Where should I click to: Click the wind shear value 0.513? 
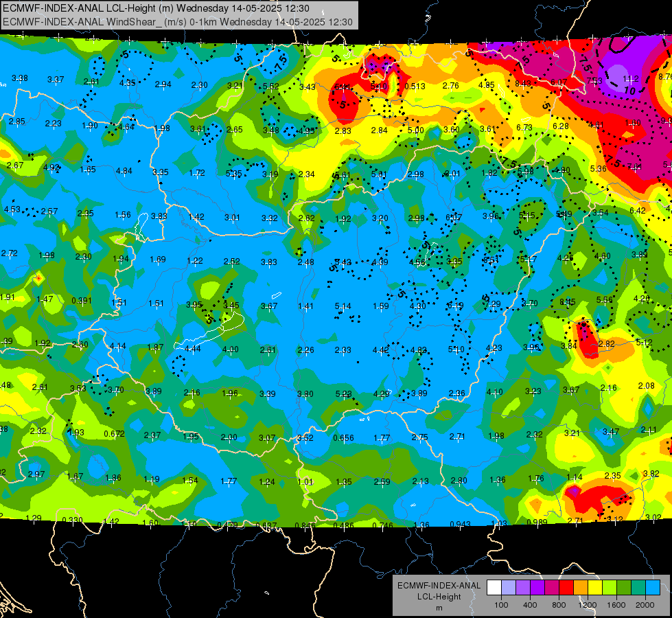pos(415,87)
